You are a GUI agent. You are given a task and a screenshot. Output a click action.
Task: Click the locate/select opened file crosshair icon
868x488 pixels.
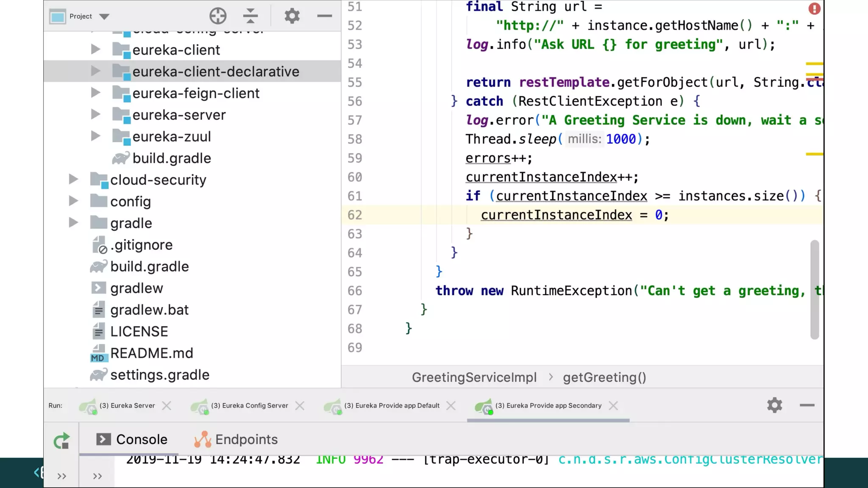[218, 16]
